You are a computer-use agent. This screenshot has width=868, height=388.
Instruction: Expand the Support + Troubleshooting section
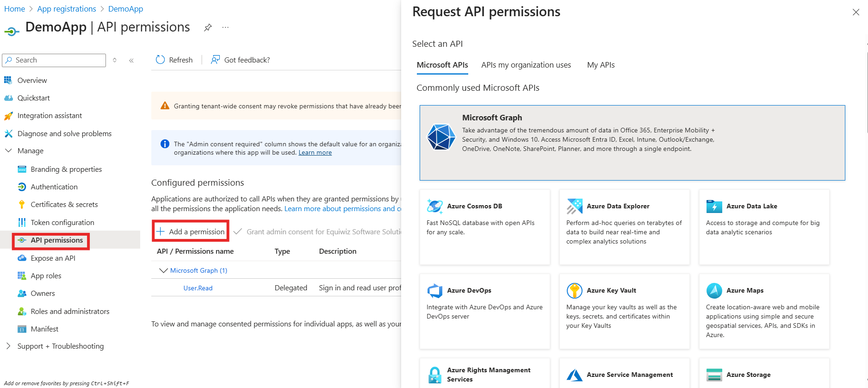[x=8, y=346]
